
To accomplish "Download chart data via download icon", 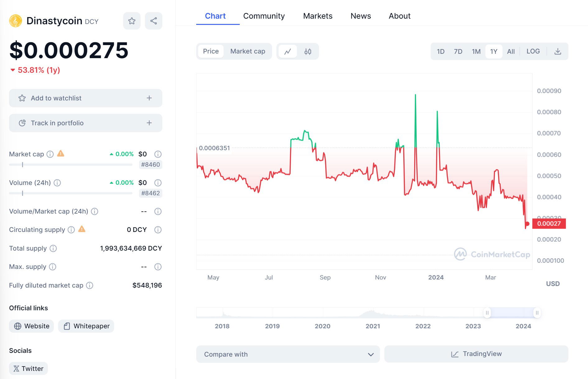I will coord(558,51).
